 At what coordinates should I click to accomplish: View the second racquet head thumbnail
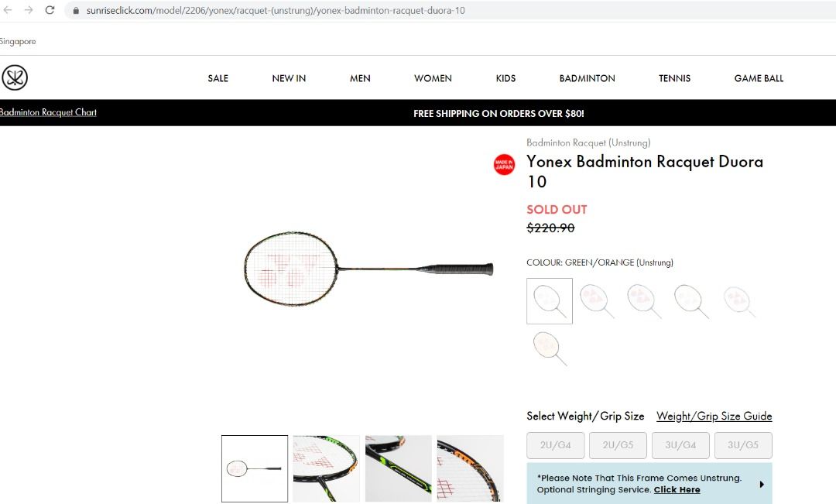(x=327, y=469)
